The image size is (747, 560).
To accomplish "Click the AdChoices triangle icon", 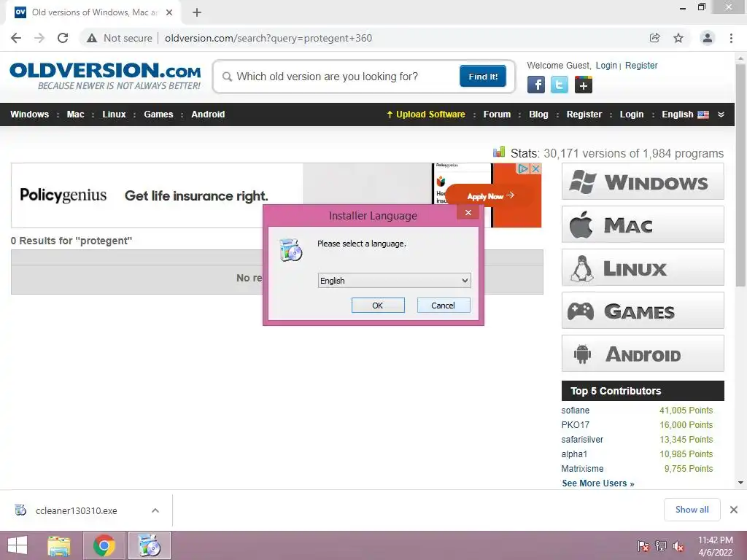I will 524,168.
